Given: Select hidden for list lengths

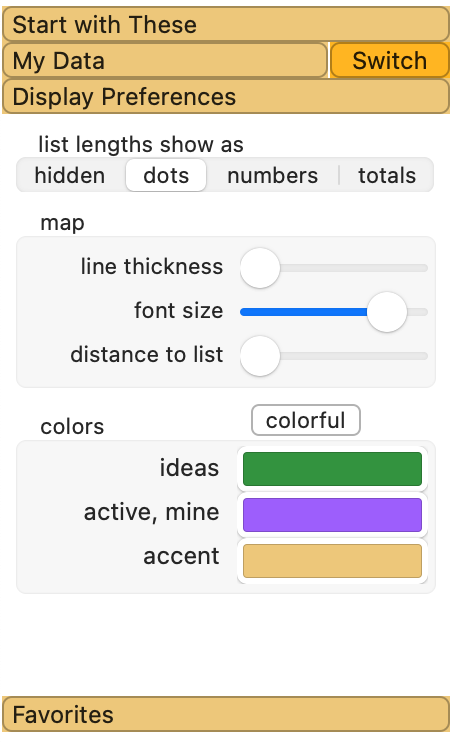Looking at the screenshot, I should (x=70, y=175).
